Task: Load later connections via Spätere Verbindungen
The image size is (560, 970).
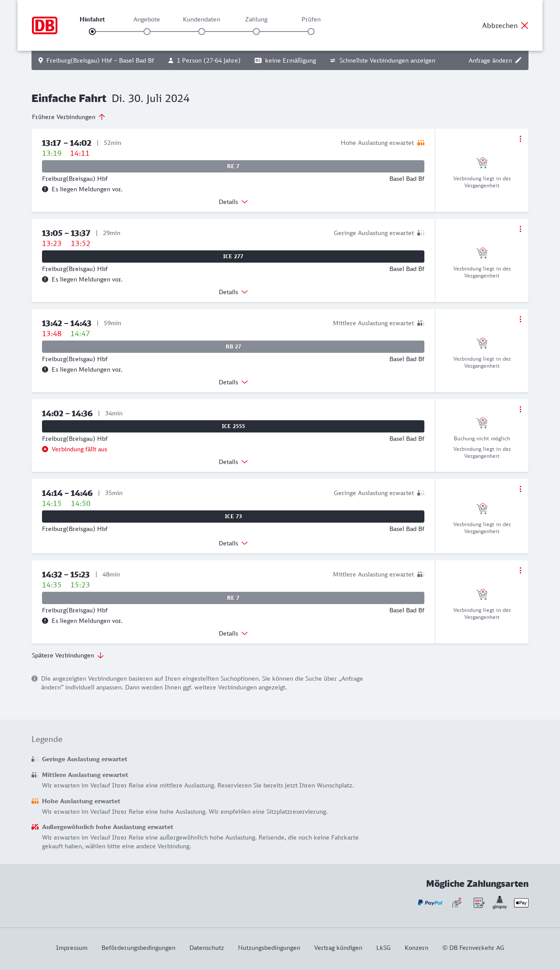Action: coord(68,655)
